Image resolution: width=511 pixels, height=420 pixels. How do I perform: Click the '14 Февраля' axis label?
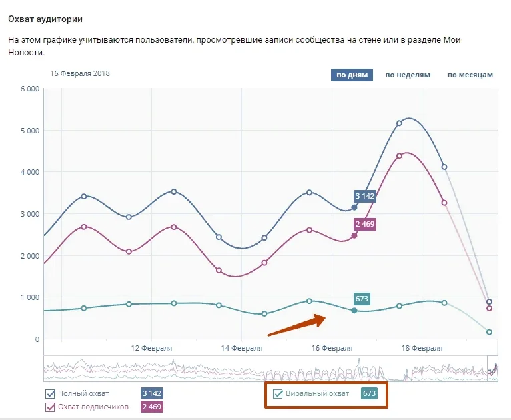click(x=241, y=348)
